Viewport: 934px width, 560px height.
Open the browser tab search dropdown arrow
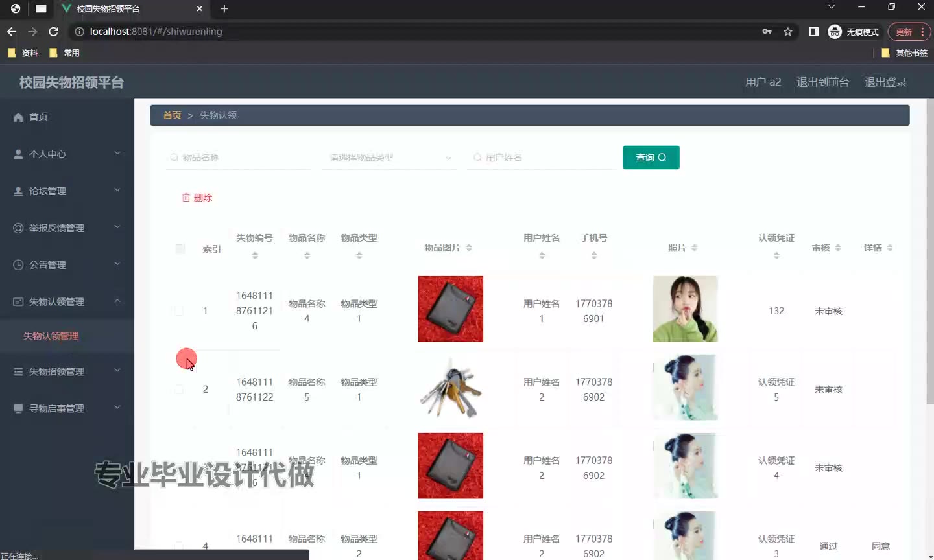(832, 7)
